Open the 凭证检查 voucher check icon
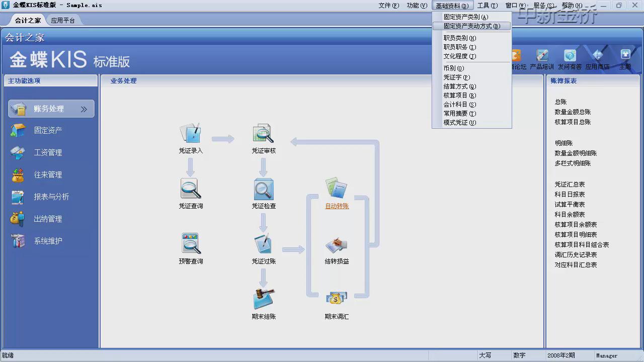Image resolution: width=644 pixels, height=362 pixels. coord(264,189)
